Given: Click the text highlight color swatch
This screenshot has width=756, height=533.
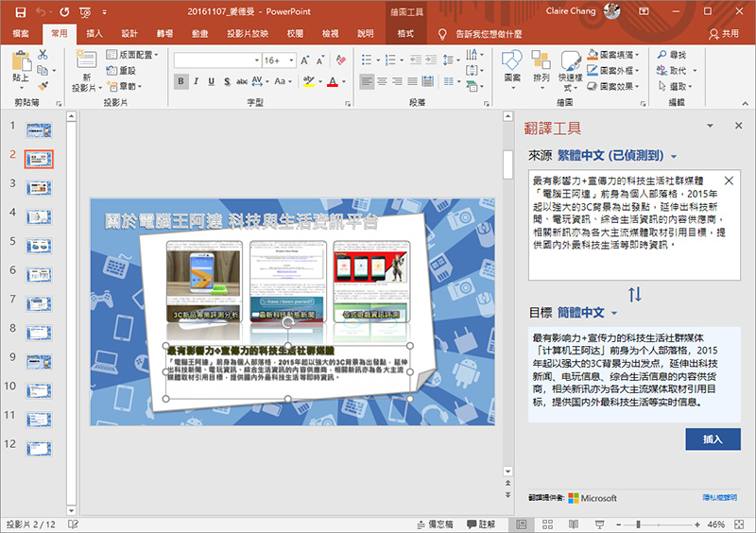Looking at the screenshot, I should click(x=309, y=82).
